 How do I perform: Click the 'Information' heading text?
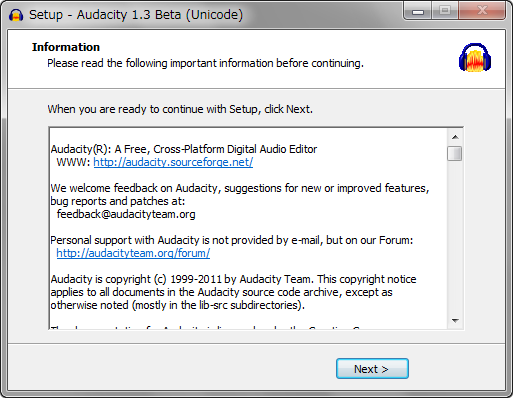(x=66, y=47)
